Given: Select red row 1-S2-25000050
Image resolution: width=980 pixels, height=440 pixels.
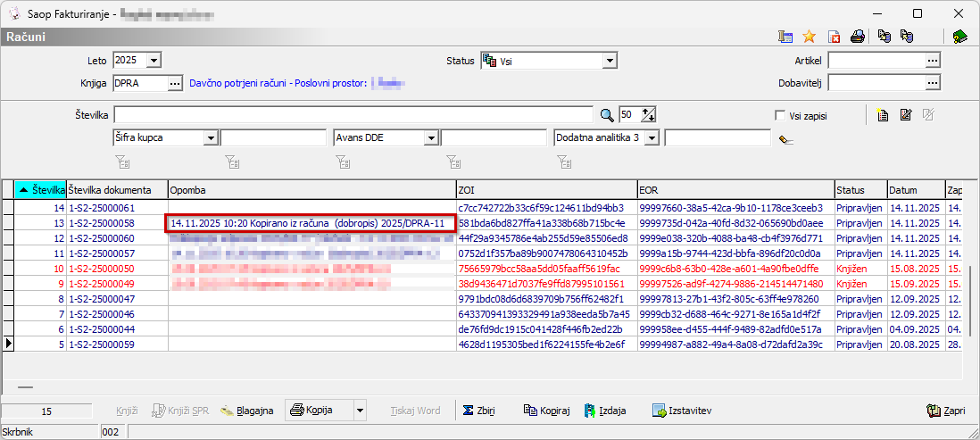Looking at the screenshot, I should click(483, 268).
